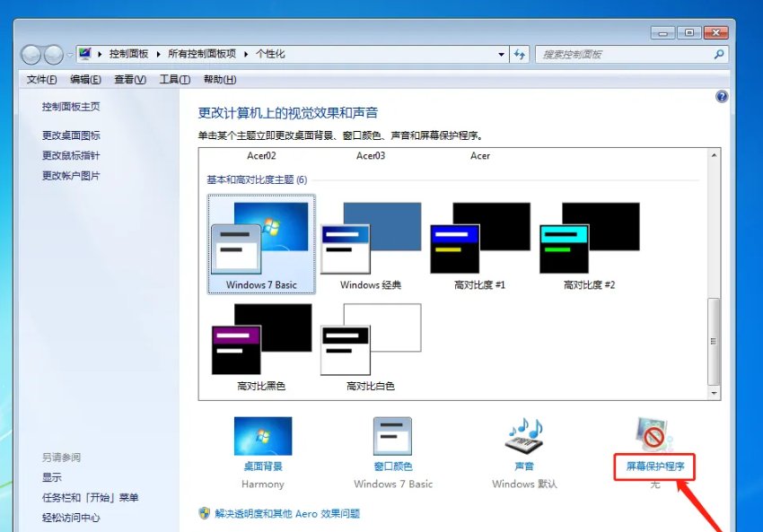Open the address bar history dropdown
The height and width of the screenshot is (532, 763).
501,55
